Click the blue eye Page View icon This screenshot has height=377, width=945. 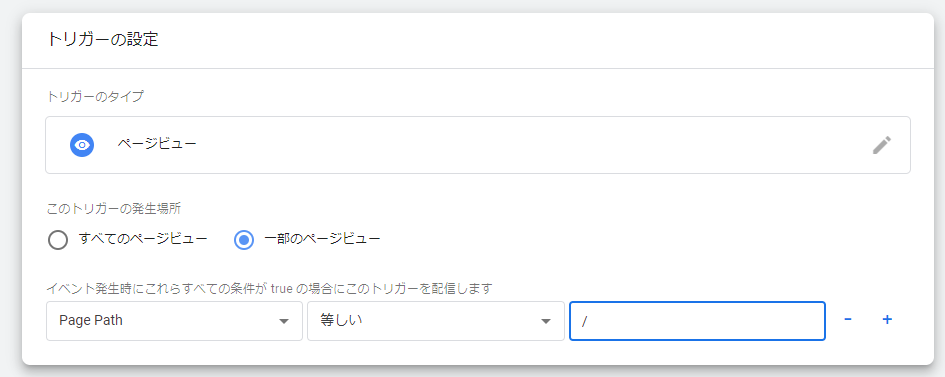[82, 145]
